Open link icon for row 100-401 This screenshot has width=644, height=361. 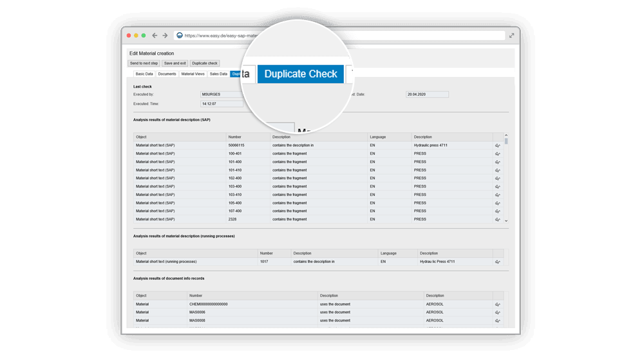click(497, 154)
